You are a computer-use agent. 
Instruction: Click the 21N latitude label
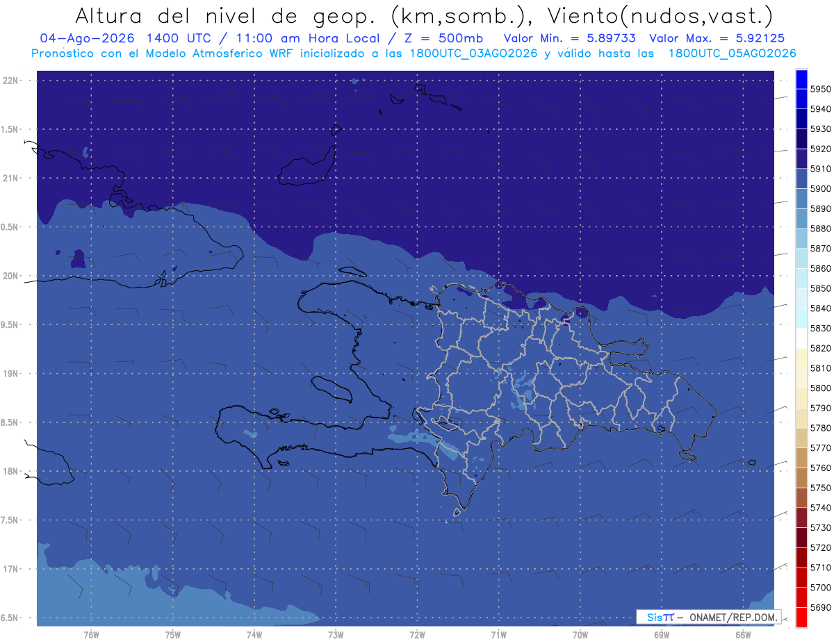[10, 179]
